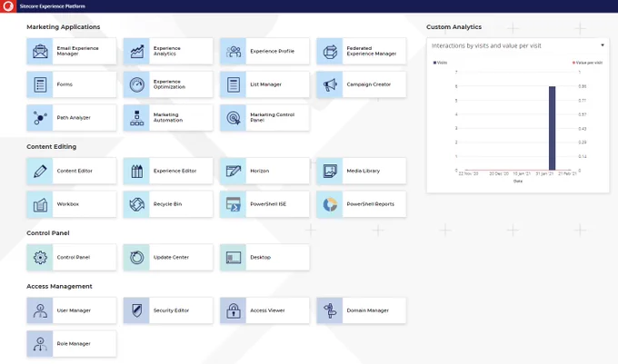Open PowerShell Reports pie chart icon
This screenshot has width=618, height=364.
pos(330,204)
